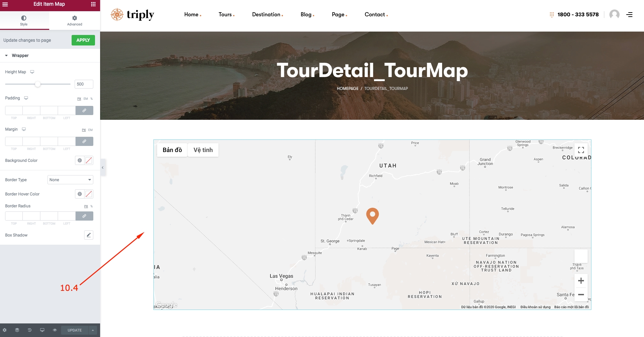This screenshot has width=644, height=337.
Task: Toggle preview changes eye icon
Action: point(55,330)
